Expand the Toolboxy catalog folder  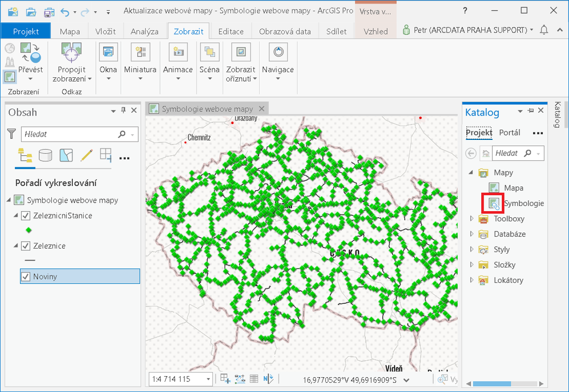click(472, 218)
